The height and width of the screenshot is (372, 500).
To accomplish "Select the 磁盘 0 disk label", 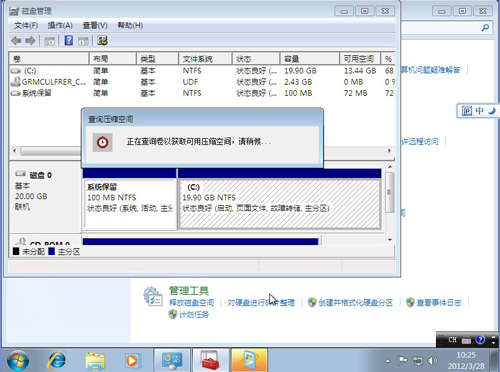I will point(40,175).
